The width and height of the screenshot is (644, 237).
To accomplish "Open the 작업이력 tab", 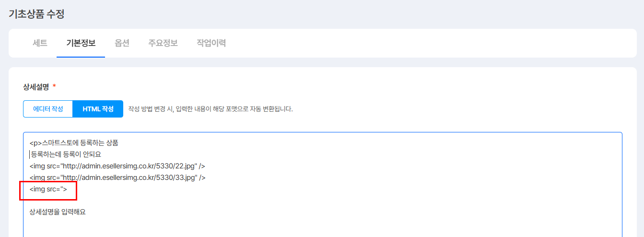I will pos(211,43).
